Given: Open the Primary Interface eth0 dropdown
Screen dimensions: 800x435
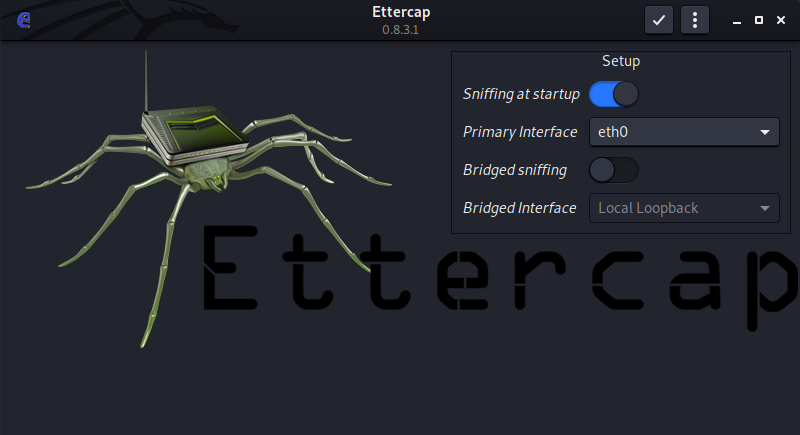Looking at the screenshot, I should tap(684, 132).
